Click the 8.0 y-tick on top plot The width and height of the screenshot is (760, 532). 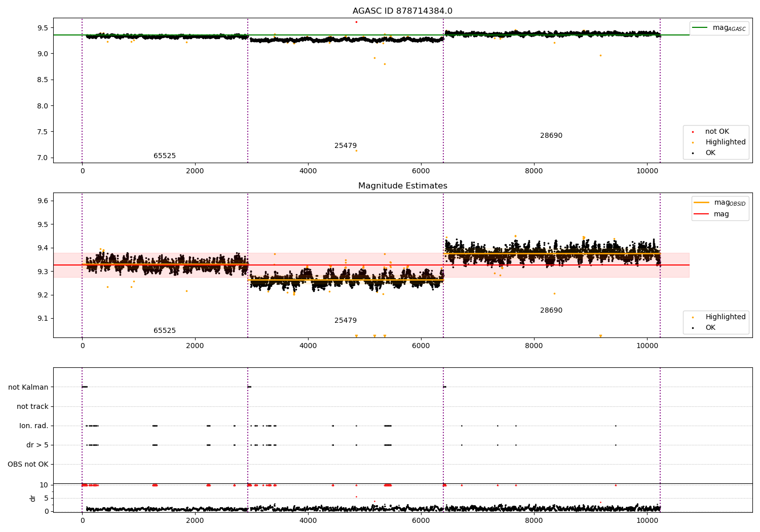(43, 106)
